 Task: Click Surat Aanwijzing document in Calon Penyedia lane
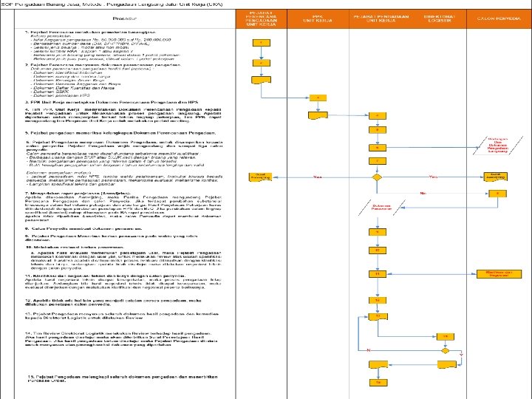(x=496, y=177)
